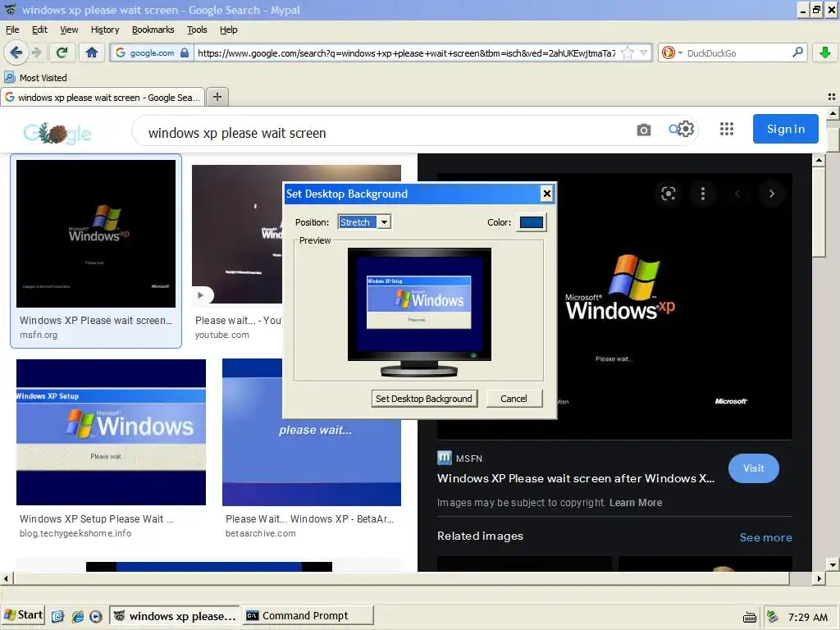Click horizontal scrollbar right arrow
The height and width of the screenshot is (630, 840).
click(x=819, y=578)
